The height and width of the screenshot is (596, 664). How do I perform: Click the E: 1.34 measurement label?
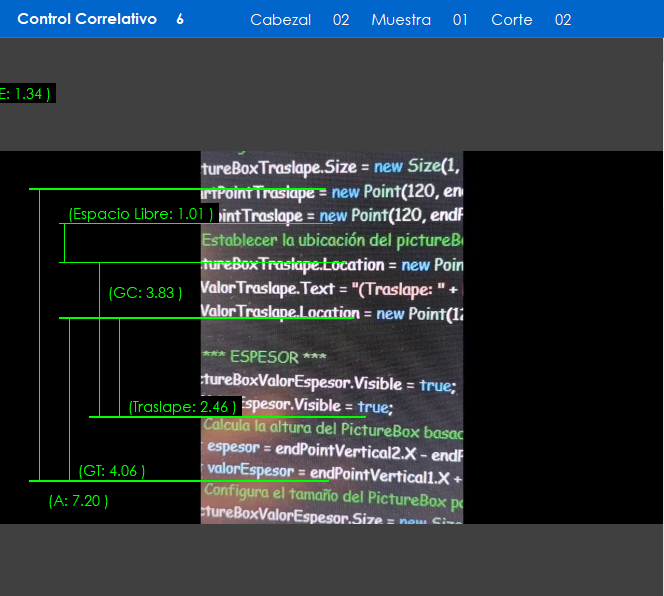(25, 93)
